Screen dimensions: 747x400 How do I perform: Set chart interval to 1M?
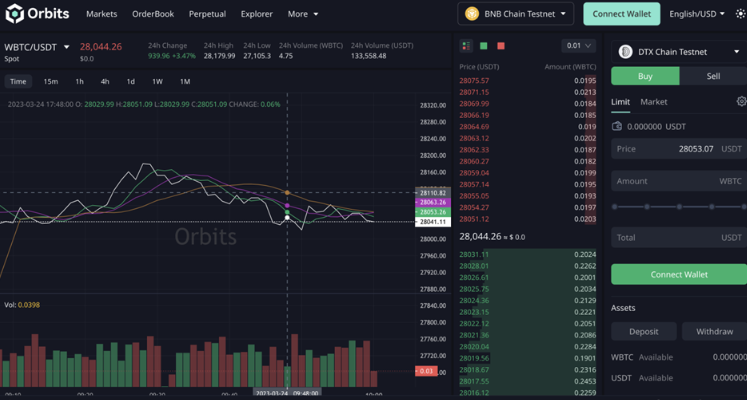click(185, 81)
